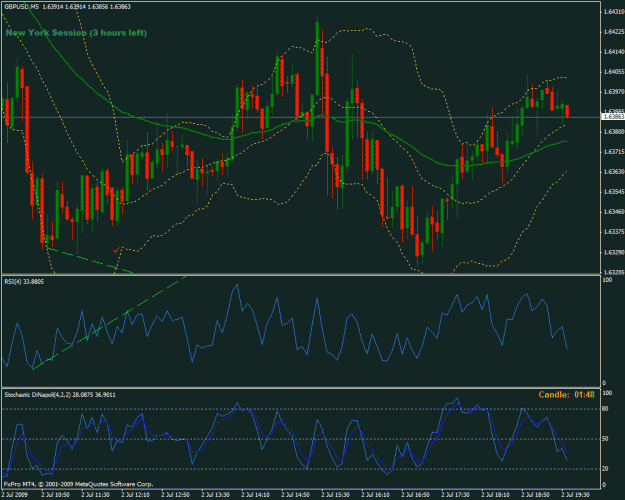Viewport: 625px width, 500px height.
Task: Click the 1.64310 price scale label
Action: (x=614, y=12)
